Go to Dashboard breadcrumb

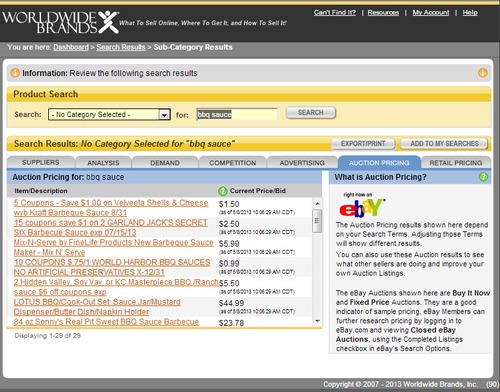pos(71,47)
